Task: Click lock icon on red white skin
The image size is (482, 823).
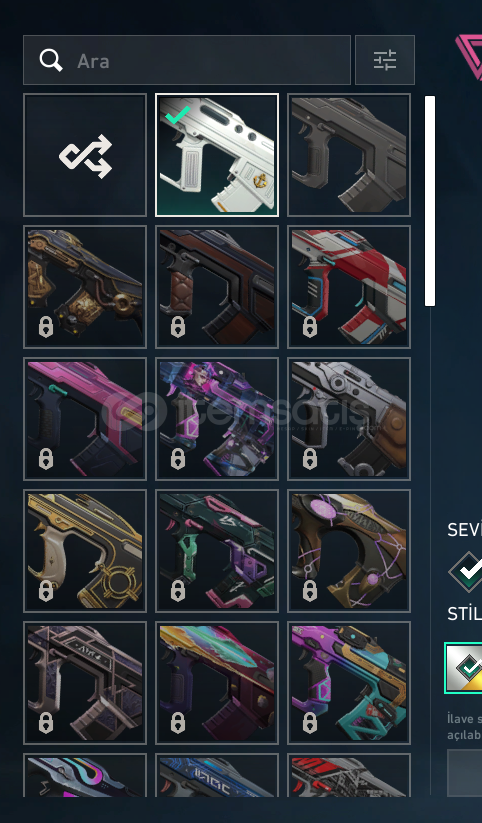Action: click(310, 328)
